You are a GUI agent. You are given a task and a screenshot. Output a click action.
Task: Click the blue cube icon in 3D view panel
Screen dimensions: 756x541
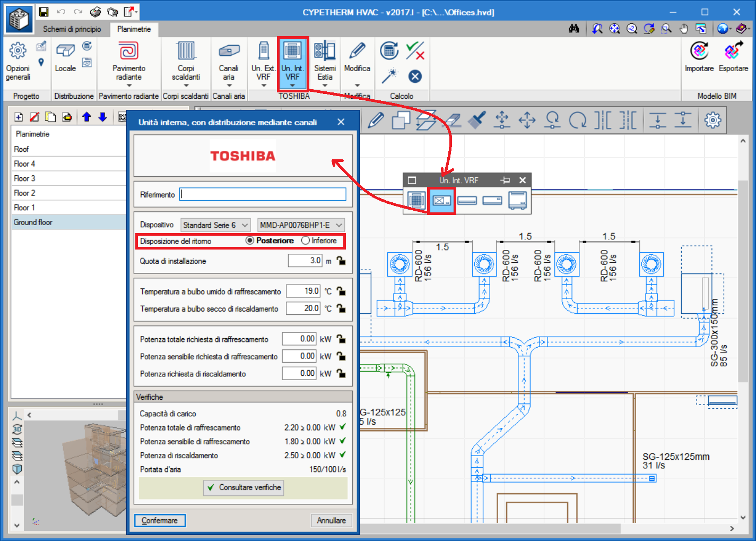[x=17, y=469]
